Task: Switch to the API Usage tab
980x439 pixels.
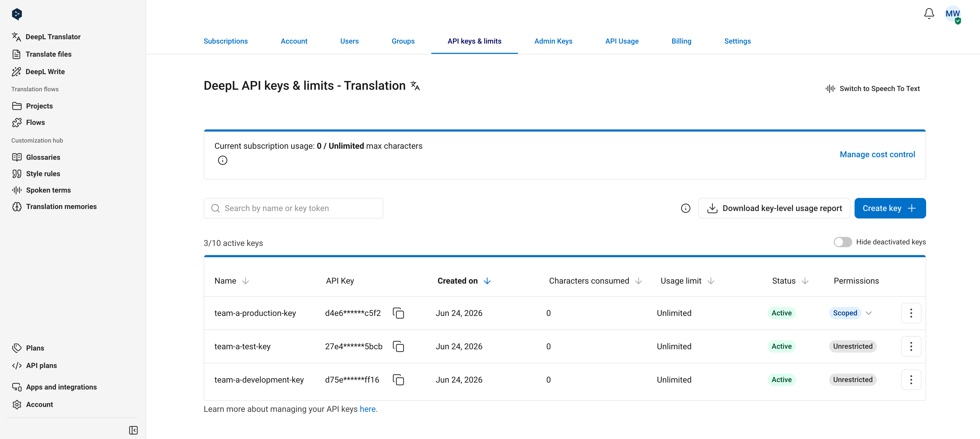Action: pos(622,41)
